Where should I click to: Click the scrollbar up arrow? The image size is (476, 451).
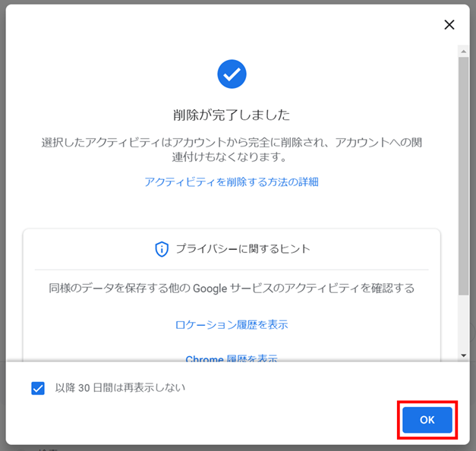pos(463,50)
